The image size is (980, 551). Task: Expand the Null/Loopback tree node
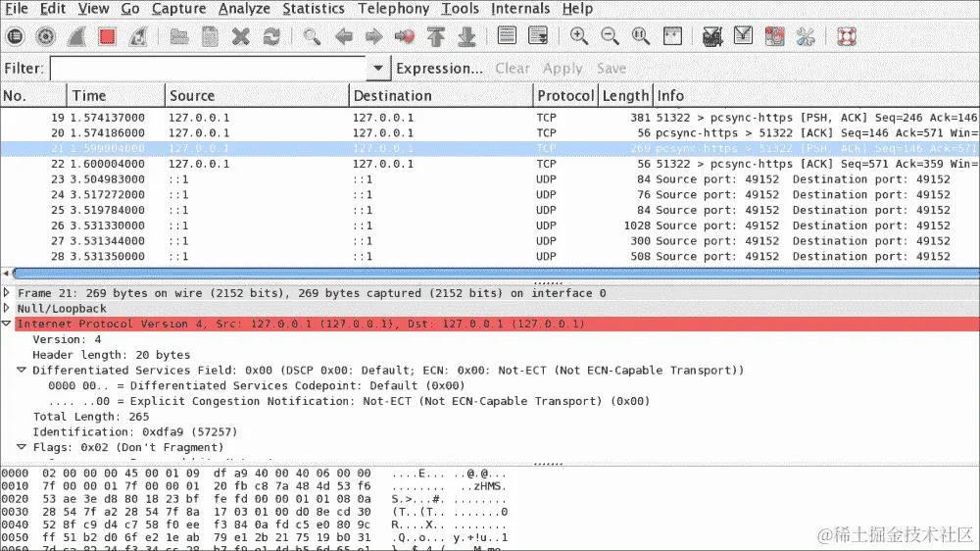7,308
